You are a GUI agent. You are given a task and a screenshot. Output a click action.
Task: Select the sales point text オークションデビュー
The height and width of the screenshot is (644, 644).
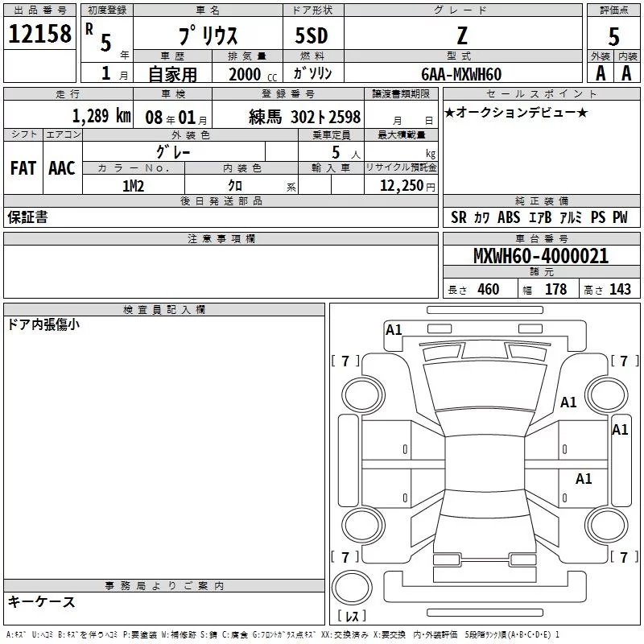(x=516, y=112)
